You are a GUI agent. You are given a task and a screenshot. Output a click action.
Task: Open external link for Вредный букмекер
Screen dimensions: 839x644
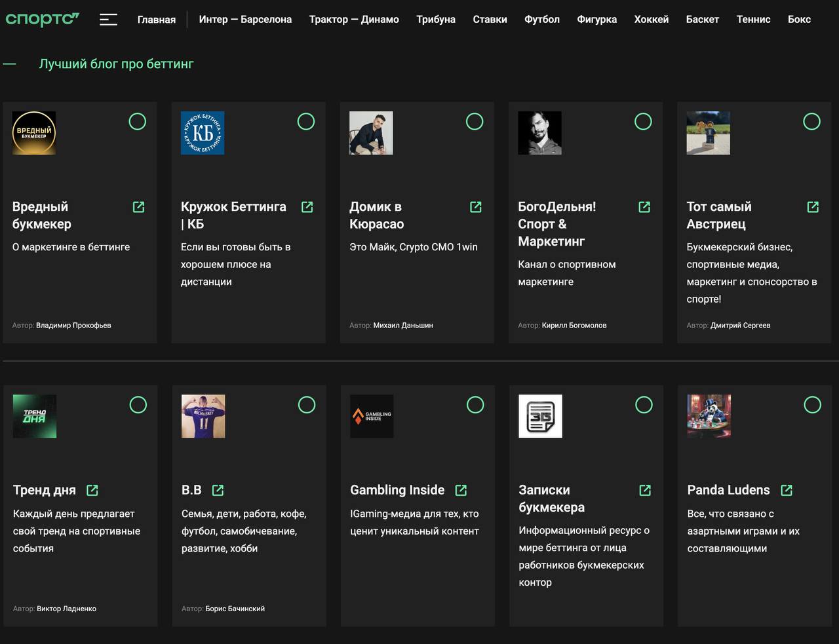(138, 207)
